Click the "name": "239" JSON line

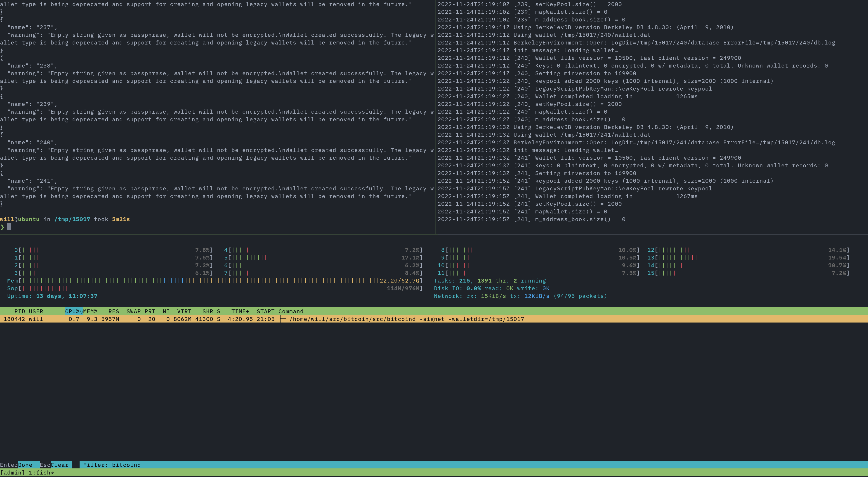click(x=32, y=104)
